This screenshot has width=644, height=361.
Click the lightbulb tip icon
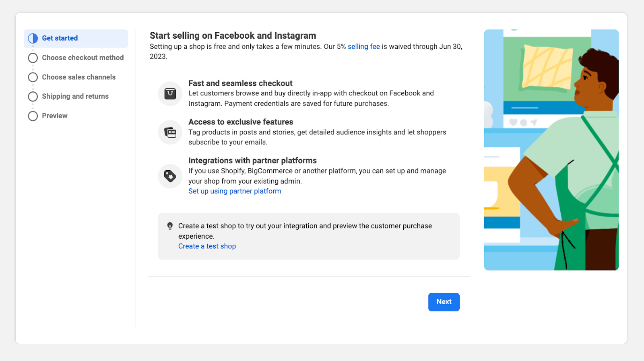click(x=170, y=226)
